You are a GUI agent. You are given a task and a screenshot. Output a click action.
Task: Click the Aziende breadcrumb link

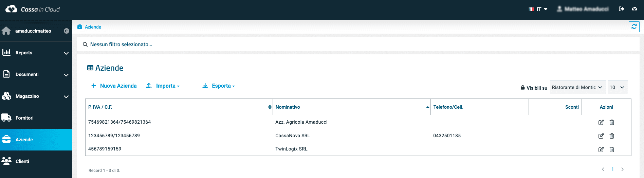93,27
